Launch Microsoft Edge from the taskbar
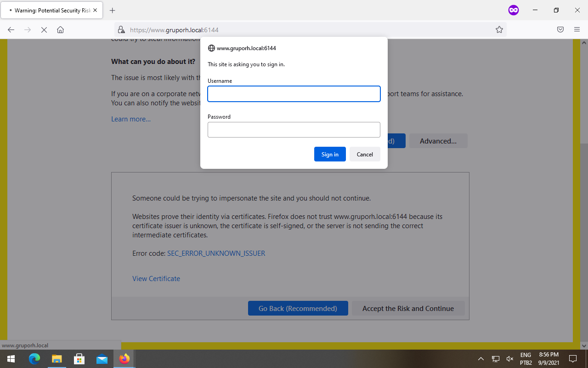This screenshot has width=588, height=368. click(34, 359)
